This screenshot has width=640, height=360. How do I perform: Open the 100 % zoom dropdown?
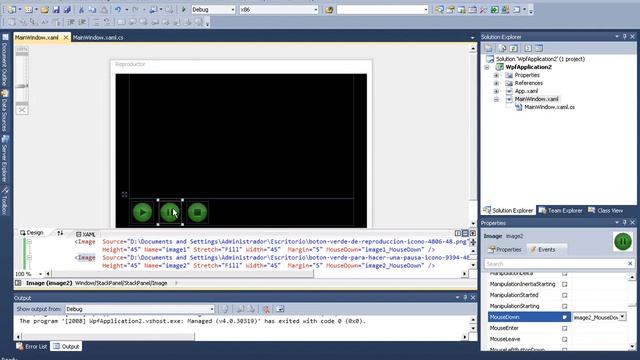[40, 274]
